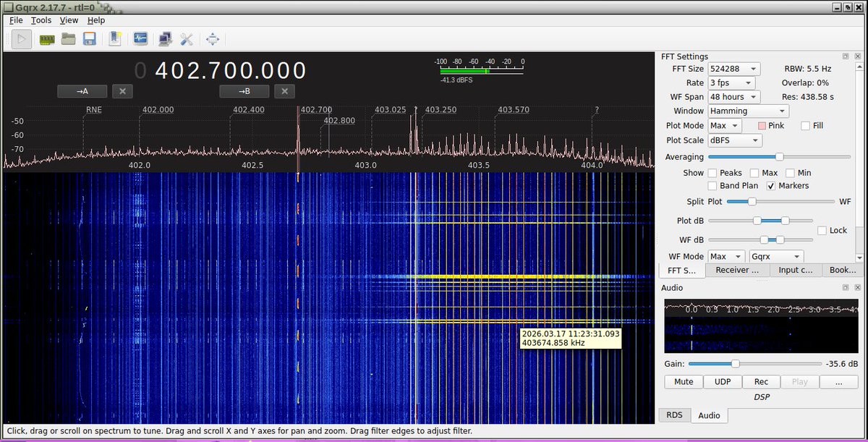The image size is (868, 442).
Task: Mute the audio output
Action: pos(683,381)
